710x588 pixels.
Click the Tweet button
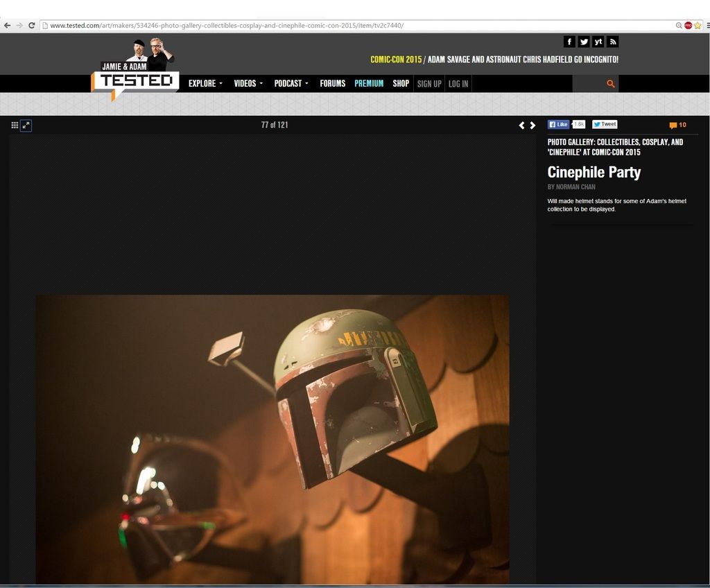point(605,124)
